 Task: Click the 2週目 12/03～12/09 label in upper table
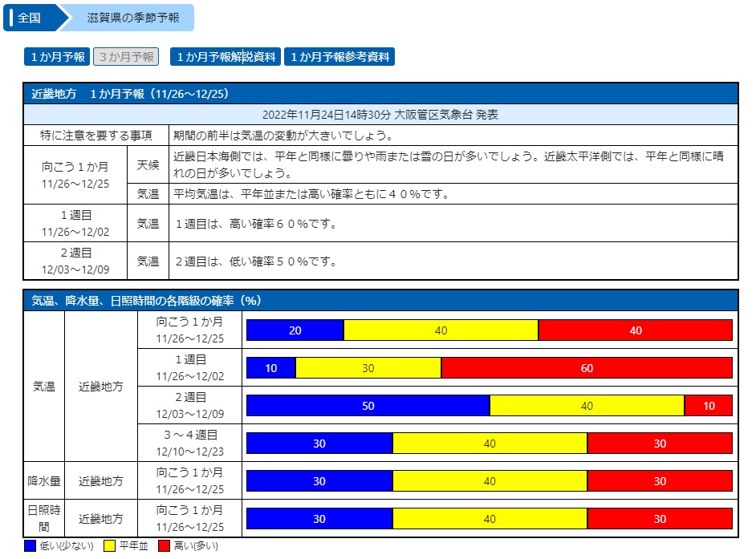click(75, 261)
